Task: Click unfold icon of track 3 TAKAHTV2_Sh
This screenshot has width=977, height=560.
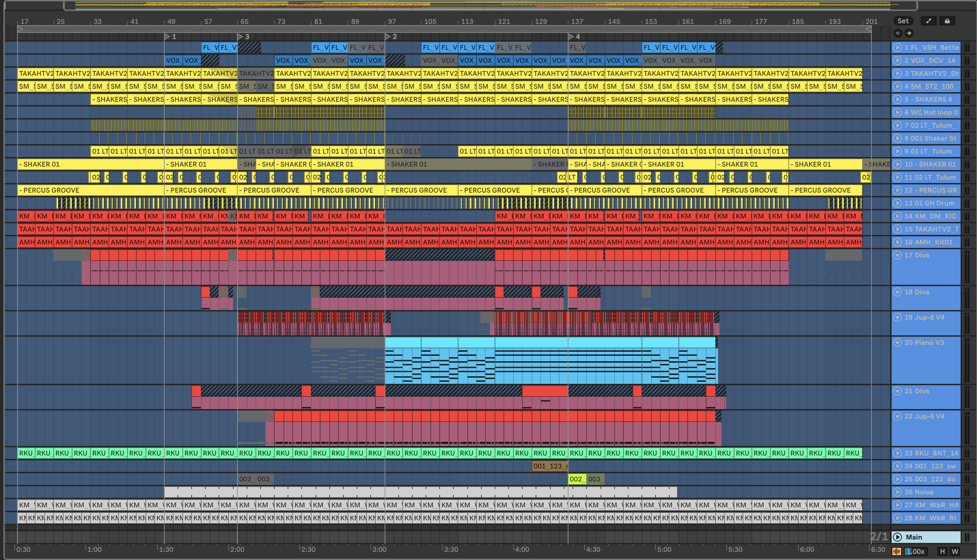Action: 897,73
